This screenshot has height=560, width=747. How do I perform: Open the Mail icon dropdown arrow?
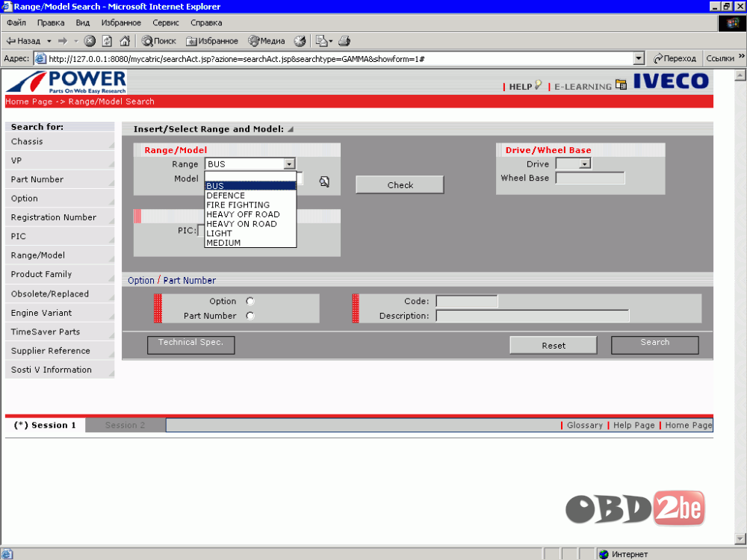pyautogui.click(x=331, y=41)
